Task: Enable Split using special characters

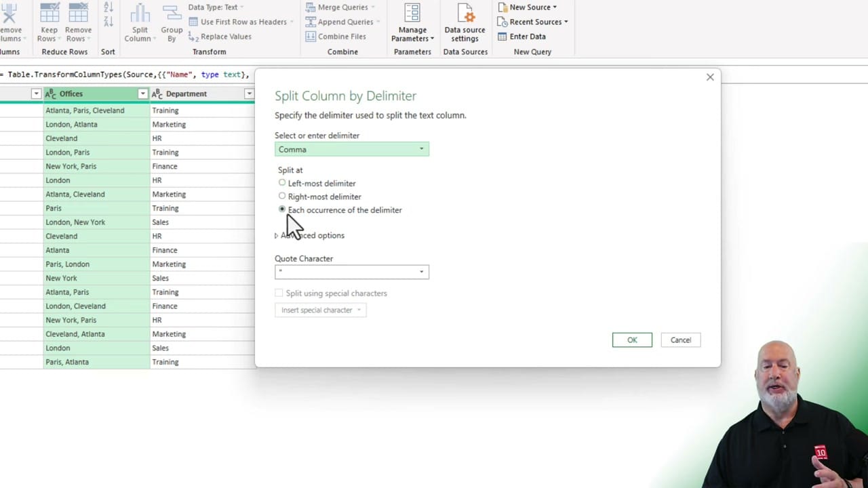Action: point(279,293)
